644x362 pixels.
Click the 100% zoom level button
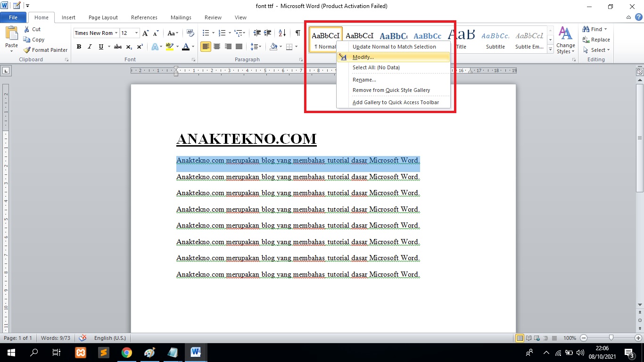pos(570,338)
